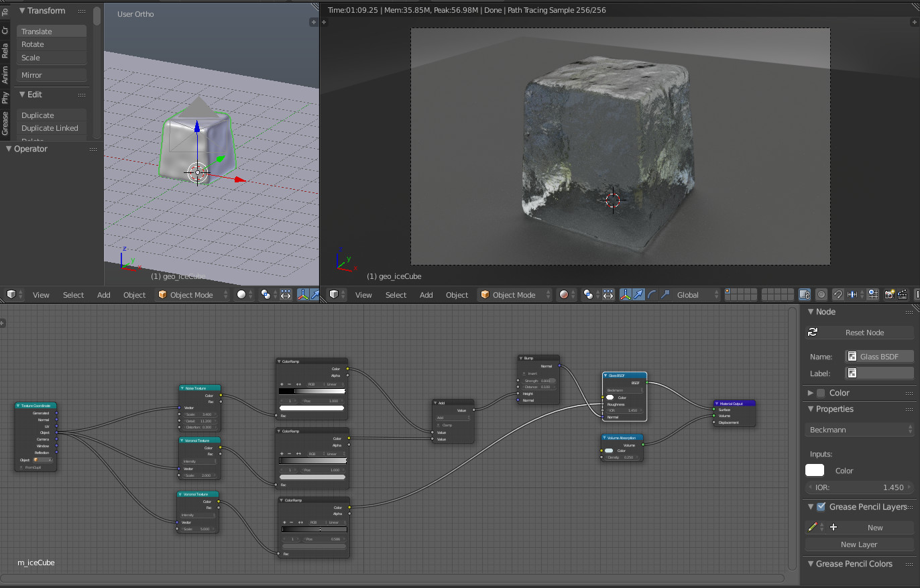Open Add menu in right viewport header

point(426,295)
